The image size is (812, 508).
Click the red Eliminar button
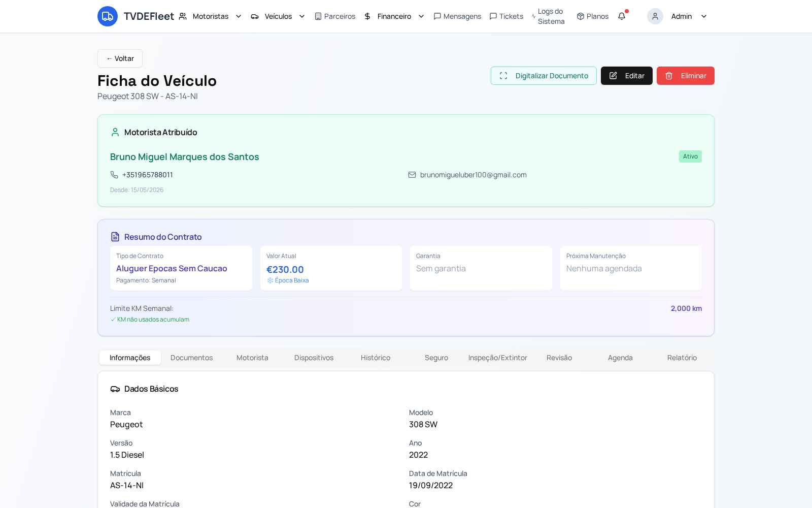(686, 76)
